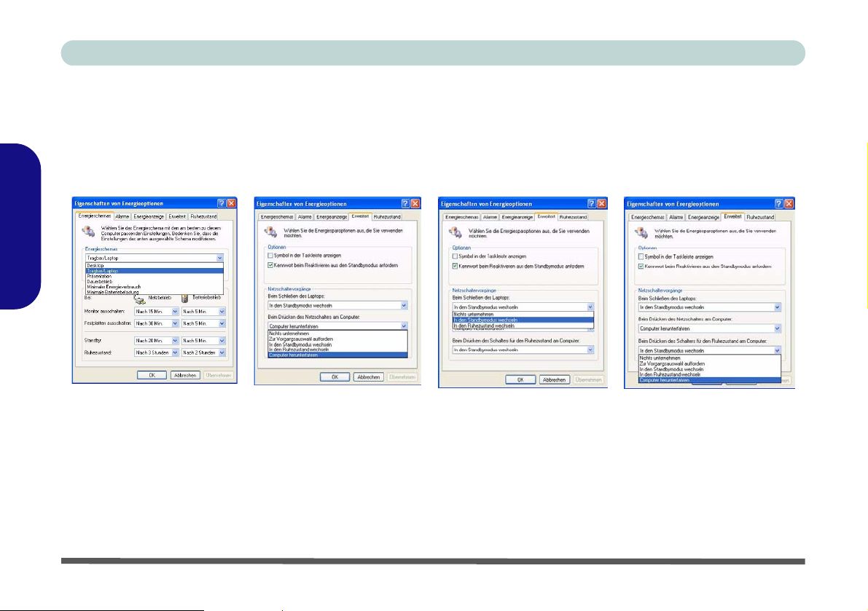The height and width of the screenshot is (611, 868).
Task: Collapse the Tragbar/Laptop Energieschemas combo box
Action: [220, 259]
